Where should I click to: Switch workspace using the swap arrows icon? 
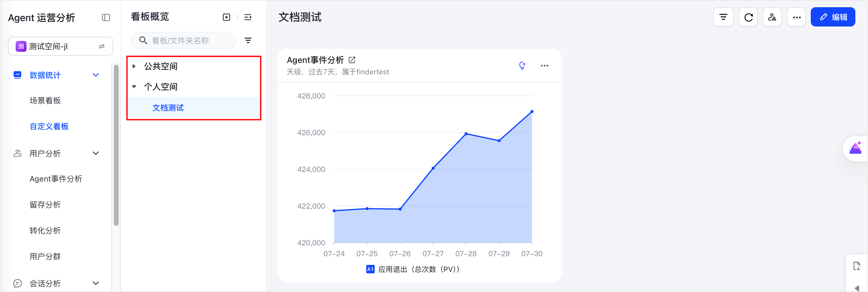[102, 46]
